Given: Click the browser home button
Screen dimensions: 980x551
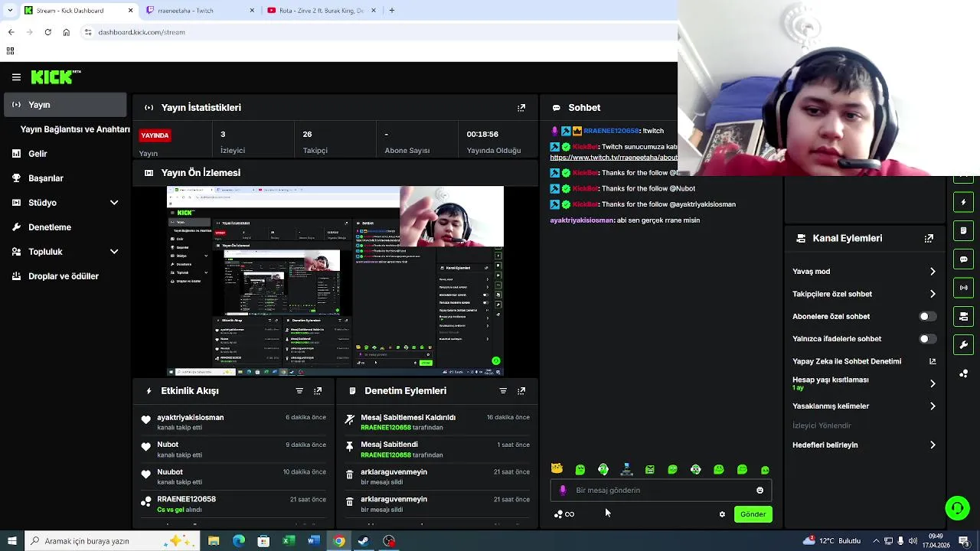Looking at the screenshot, I should (67, 32).
